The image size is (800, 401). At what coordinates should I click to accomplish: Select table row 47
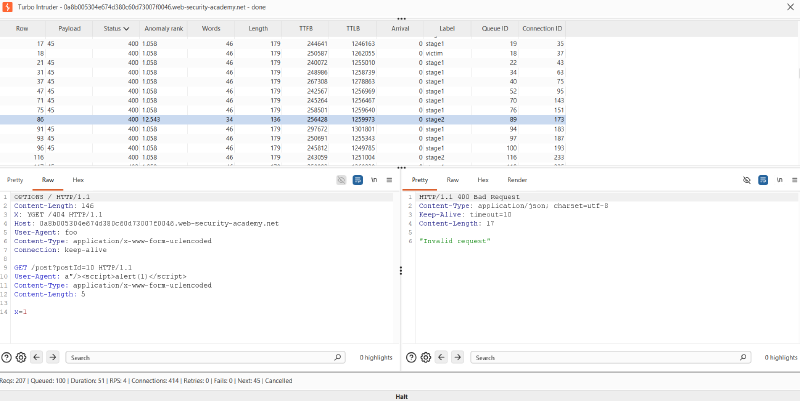point(282,91)
